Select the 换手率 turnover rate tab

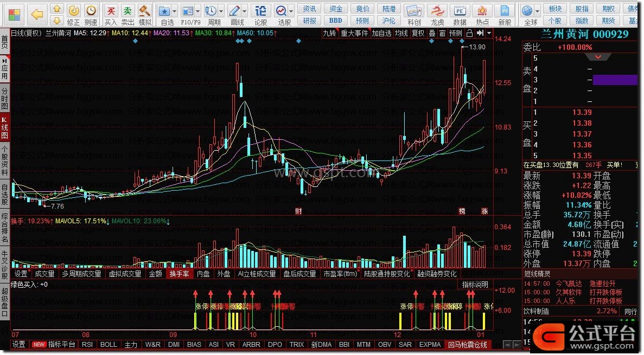179,274
